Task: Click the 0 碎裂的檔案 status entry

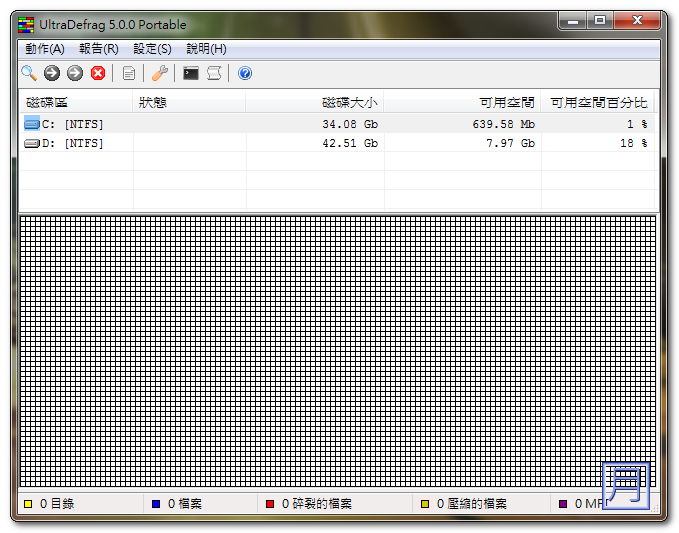Action: pyautogui.click(x=317, y=504)
